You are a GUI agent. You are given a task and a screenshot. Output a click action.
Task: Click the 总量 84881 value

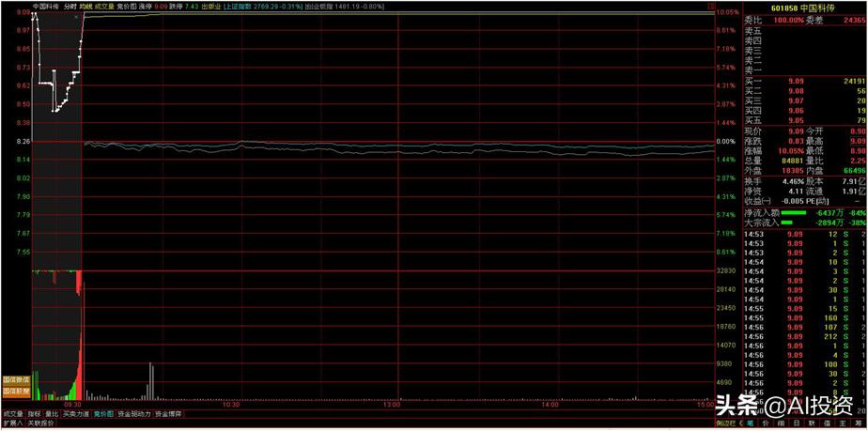pyautogui.click(x=791, y=161)
